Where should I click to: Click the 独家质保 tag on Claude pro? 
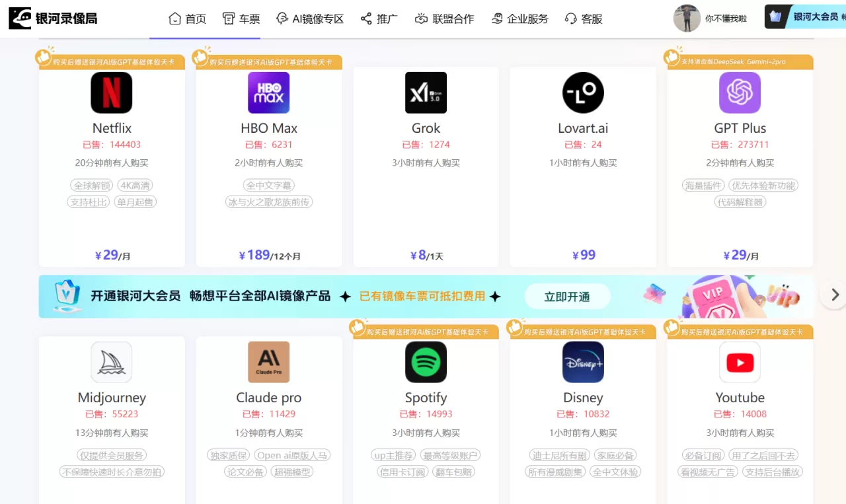coord(229,455)
